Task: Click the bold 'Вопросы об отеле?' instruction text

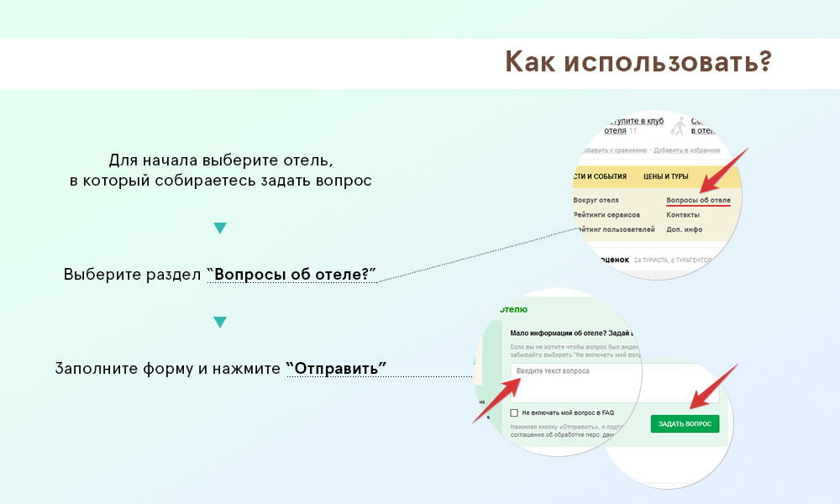Action: [291, 275]
